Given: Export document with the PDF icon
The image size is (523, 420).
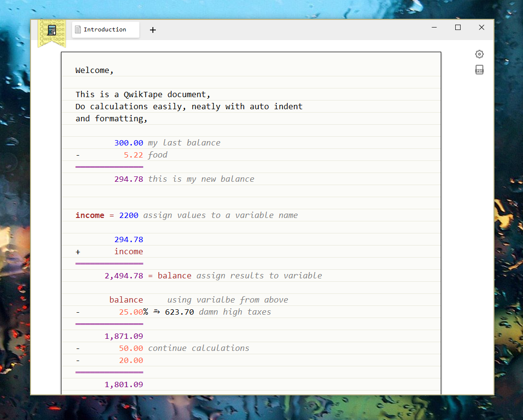Looking at the screenshot, I should [479, 70].
